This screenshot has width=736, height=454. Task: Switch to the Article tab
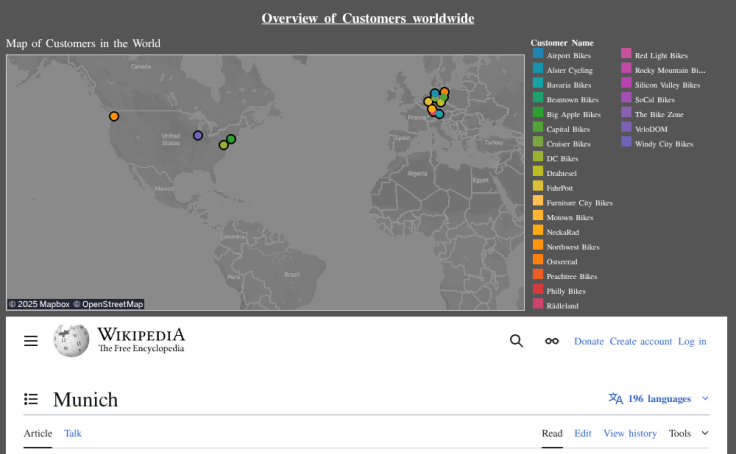click(x=38, y=433)
